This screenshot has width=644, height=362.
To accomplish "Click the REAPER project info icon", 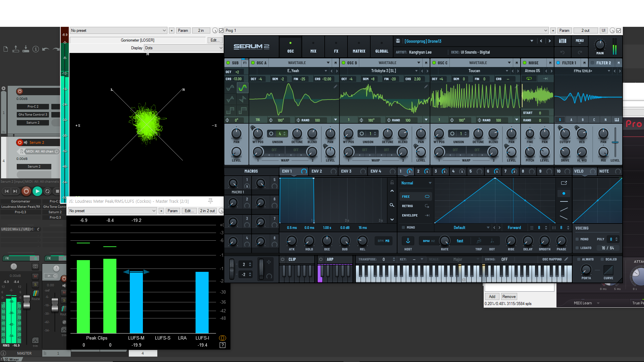I will tap(36, 49).
